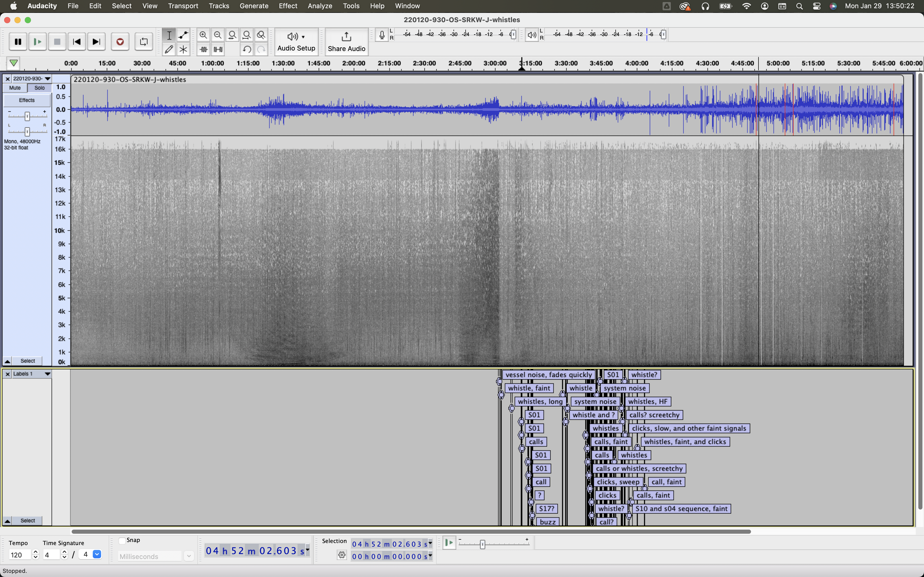
Task: Expand the time signature denominator dropdown
Action: pyautogui.click(x=97, y=555)
